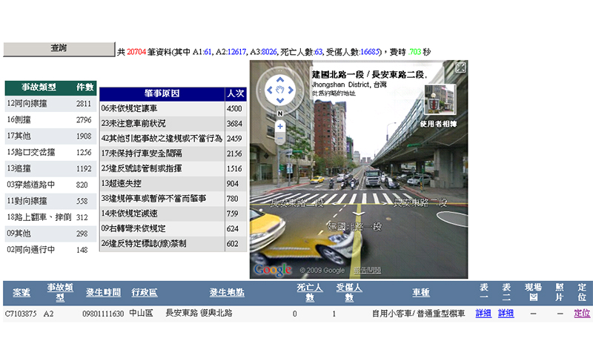The width and height of the screenshot is (593, 364).
Task: Pan street view left using compass arrow
Action: coord(268,90)
